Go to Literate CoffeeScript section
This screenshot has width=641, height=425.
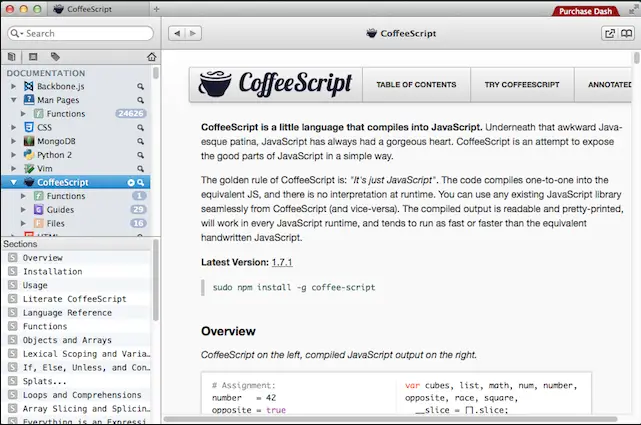(74, 299)
